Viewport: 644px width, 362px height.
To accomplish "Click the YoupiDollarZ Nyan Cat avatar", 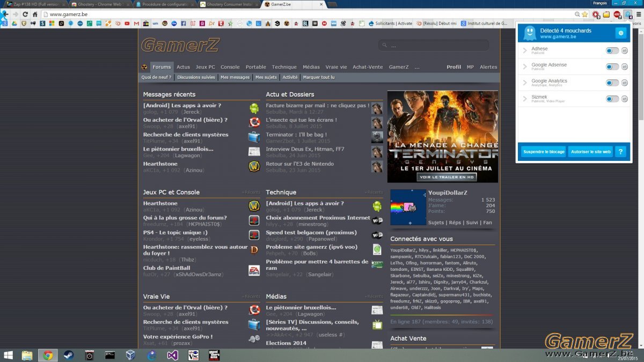I will pyautogui.click(x=407, y=207).
